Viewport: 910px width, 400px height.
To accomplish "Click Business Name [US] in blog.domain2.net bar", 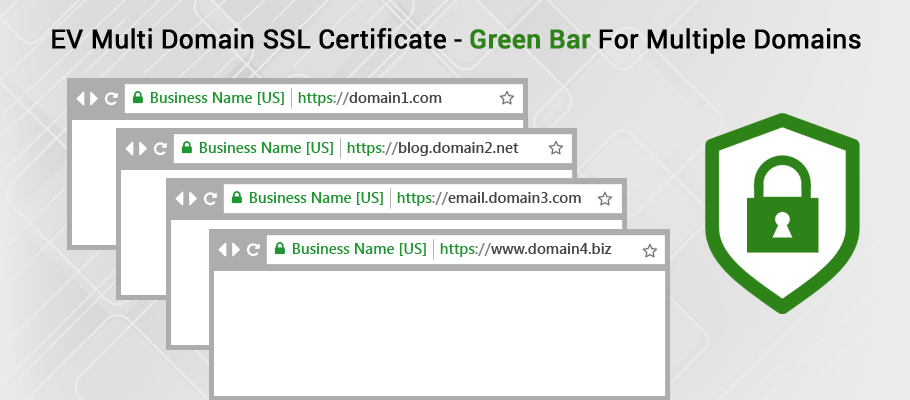I will pos(266,147).
